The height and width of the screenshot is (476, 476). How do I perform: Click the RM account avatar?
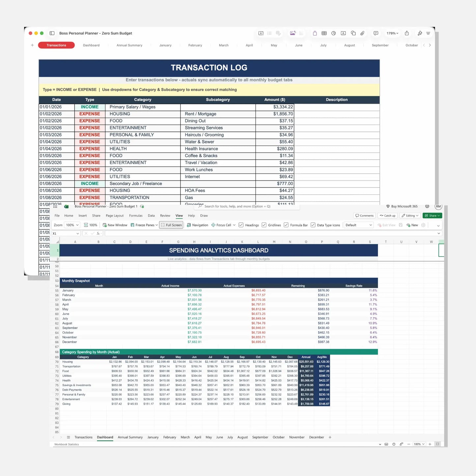pyautogui.click(x=438, y=207)
